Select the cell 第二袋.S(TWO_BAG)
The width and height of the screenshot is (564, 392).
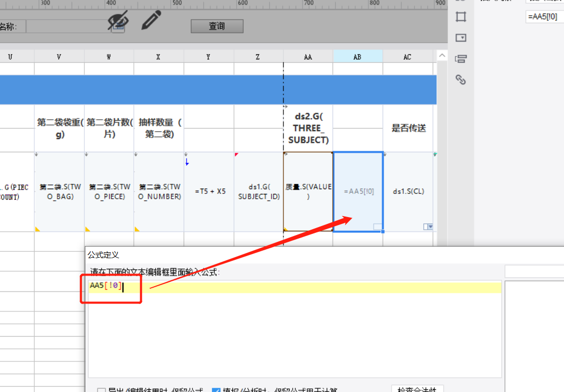point(60,192)
